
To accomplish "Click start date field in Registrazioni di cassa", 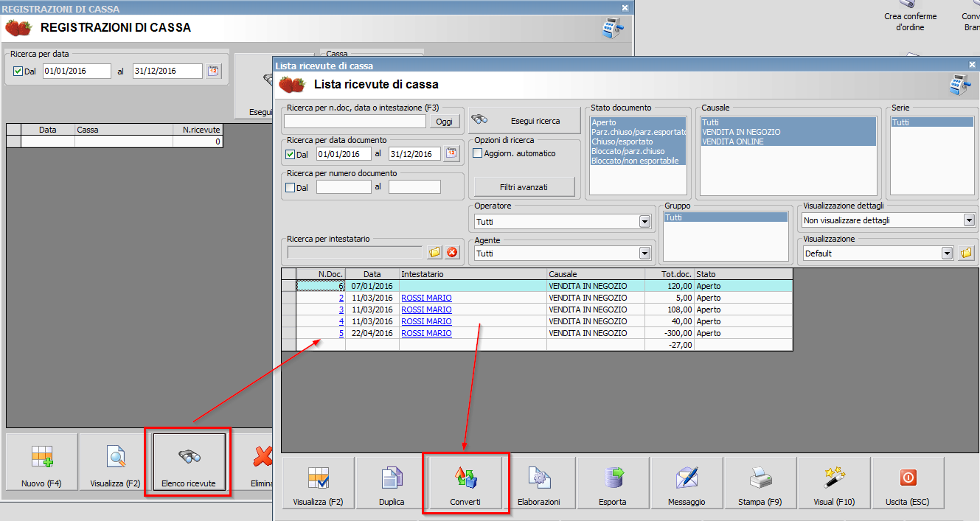I will [x=77, y=71].
